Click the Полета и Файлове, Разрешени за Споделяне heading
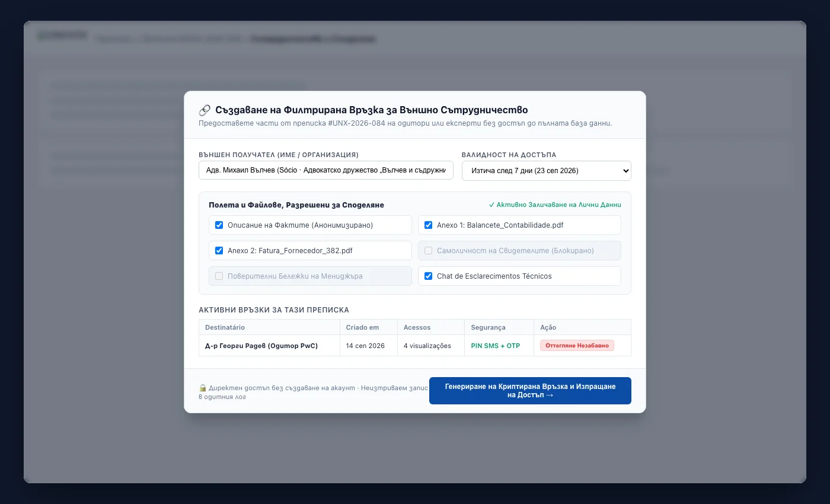This screenshot has width=830, height=504. pos(296,205)
